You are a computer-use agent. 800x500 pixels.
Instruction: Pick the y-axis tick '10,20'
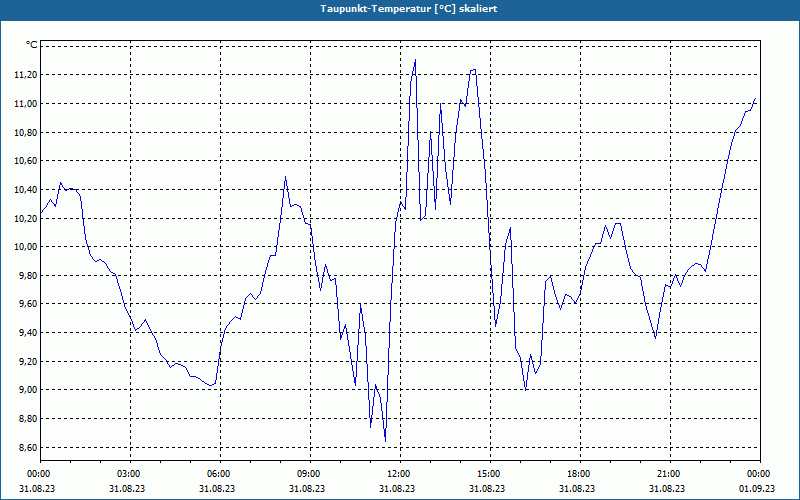[x=26, y=218]
